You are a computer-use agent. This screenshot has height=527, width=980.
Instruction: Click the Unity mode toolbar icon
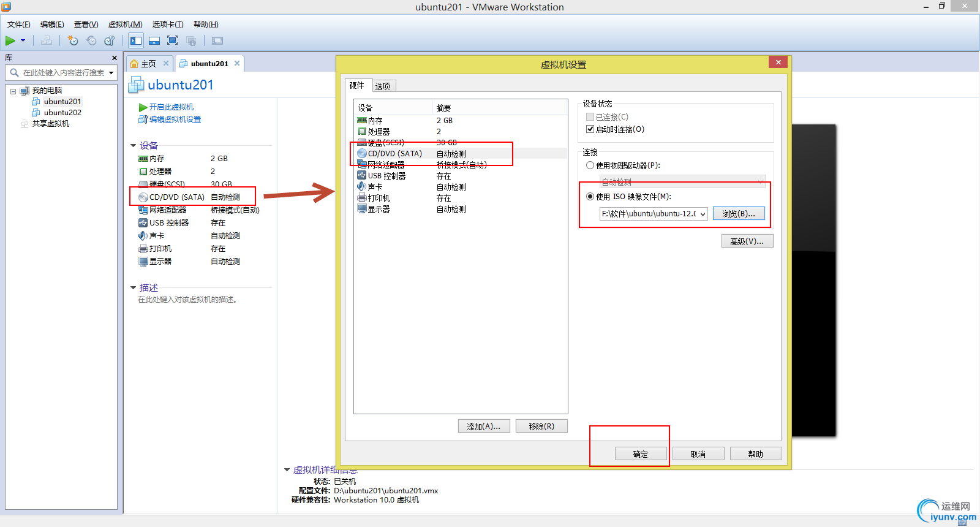point(191,40)
